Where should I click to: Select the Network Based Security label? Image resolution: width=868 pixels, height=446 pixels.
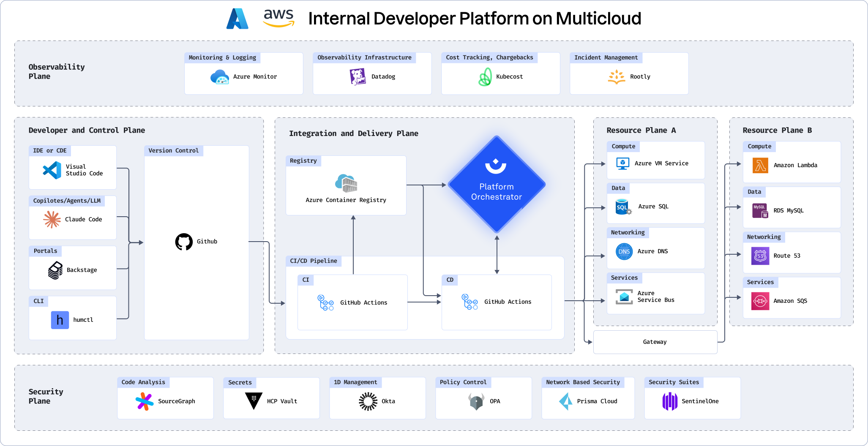click(x=583, y=382)
